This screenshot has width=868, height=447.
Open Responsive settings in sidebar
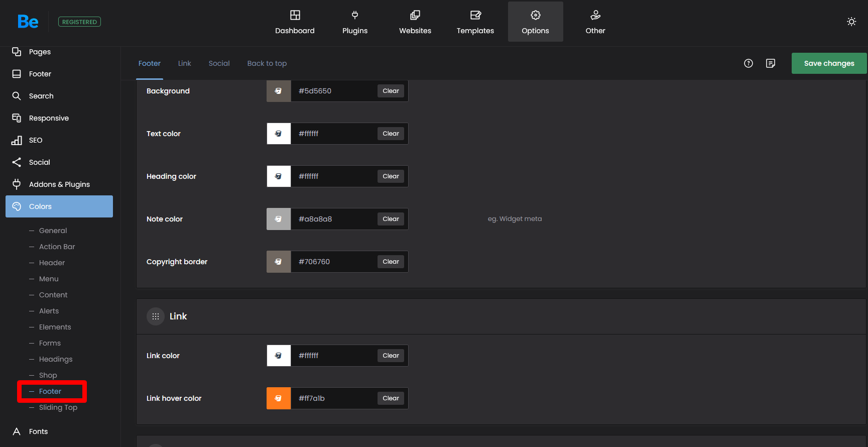coord(59,118)
